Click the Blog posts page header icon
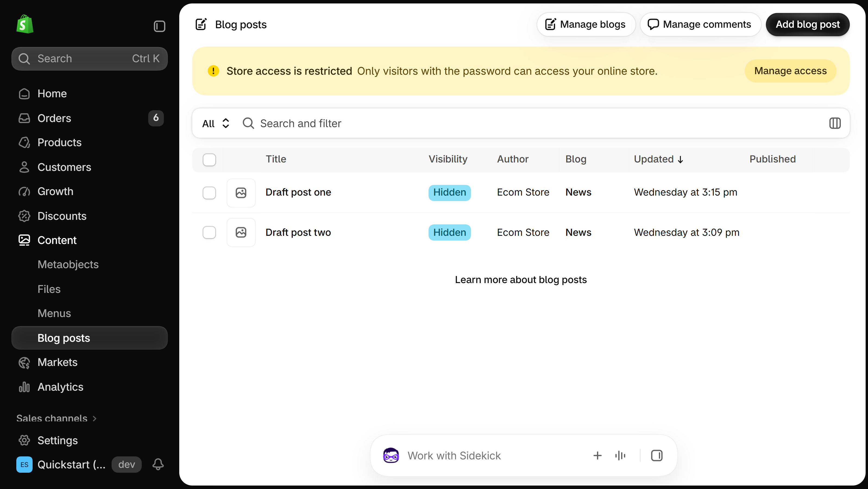This screenshot has width=868, height=489. pos(201,24)
